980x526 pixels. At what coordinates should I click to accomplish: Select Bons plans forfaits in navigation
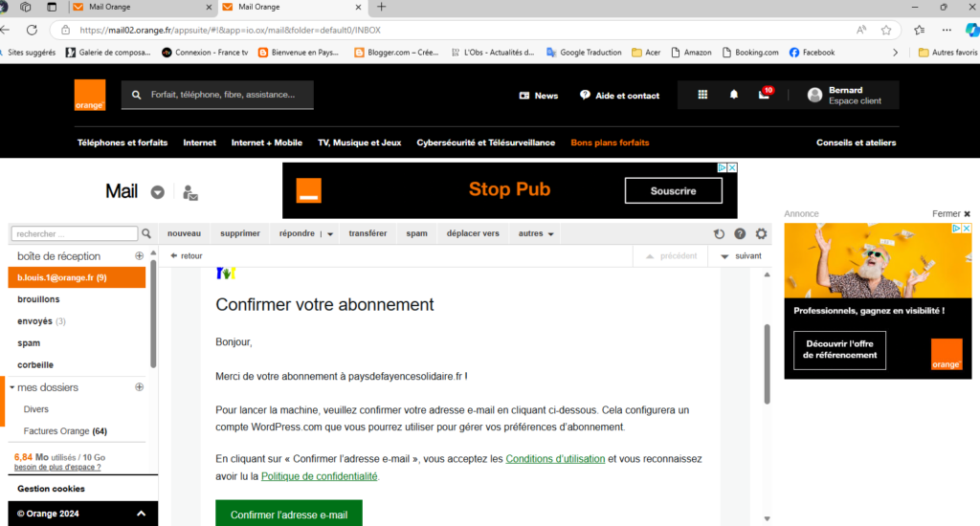610,142
